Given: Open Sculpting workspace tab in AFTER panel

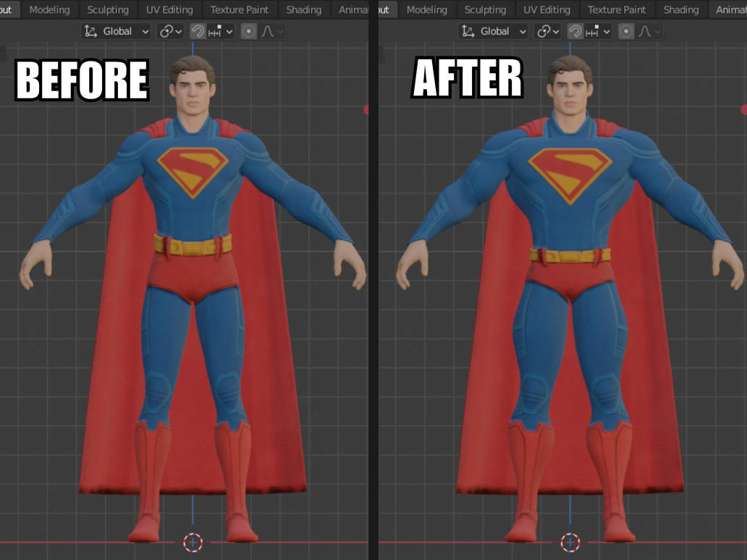Looking at the screenshot, I should pos(485,9).
